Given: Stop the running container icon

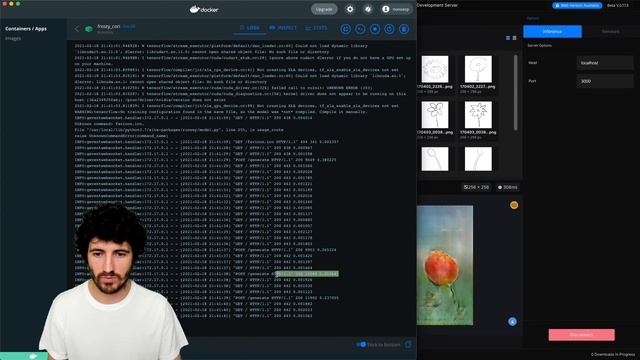Looking at the screenshot, I should pos(375,29).
